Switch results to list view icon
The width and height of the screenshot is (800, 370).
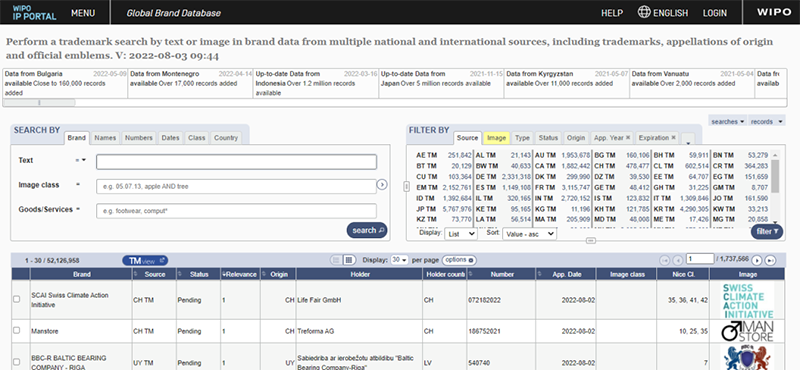[336, 260]
